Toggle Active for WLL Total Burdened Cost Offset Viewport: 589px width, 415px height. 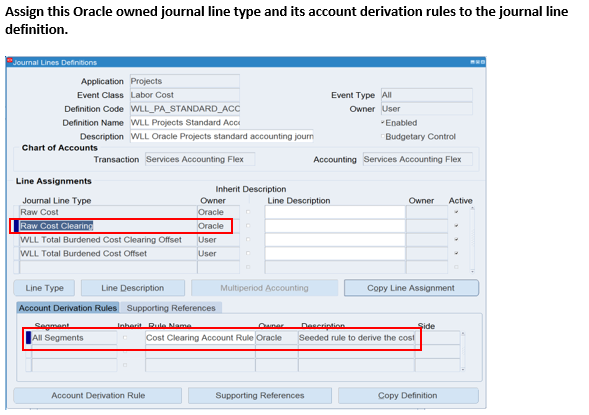pos(456,253)
